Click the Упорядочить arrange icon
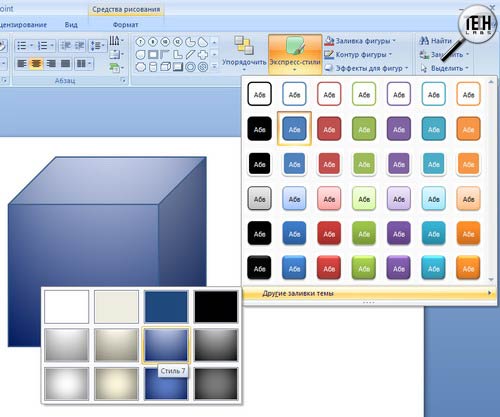Viewport: 500px width, 417px height. [x=244, y=53]
